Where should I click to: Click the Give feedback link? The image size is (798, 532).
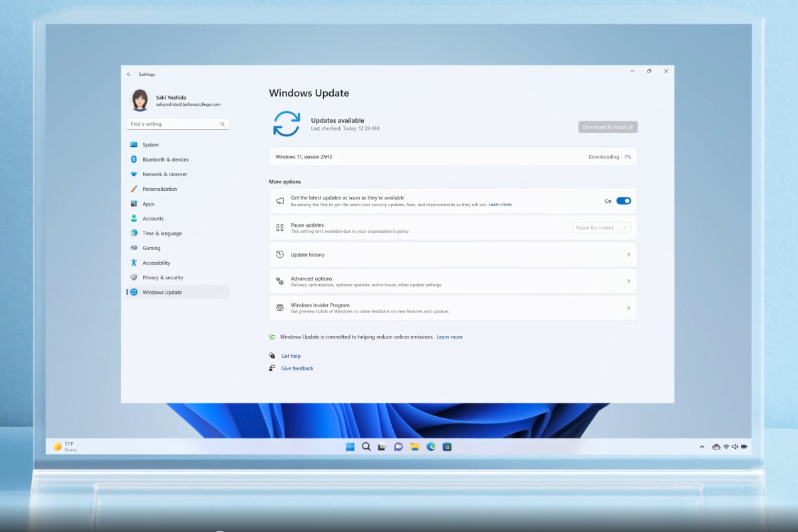297,368
